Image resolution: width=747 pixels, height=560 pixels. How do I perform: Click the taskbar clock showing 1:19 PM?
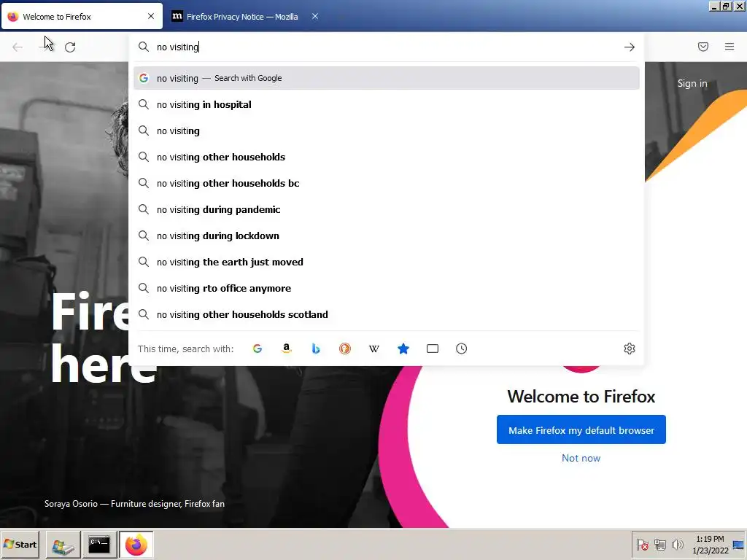[711, 545]
